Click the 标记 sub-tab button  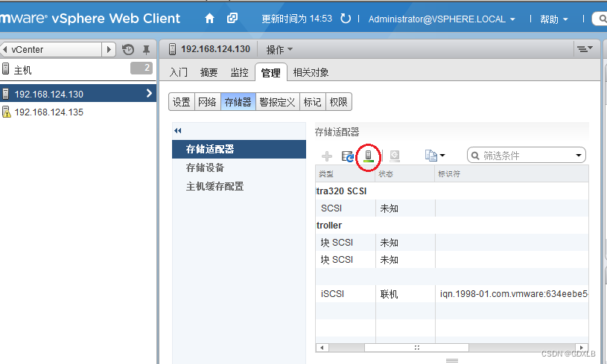[312, 102]
